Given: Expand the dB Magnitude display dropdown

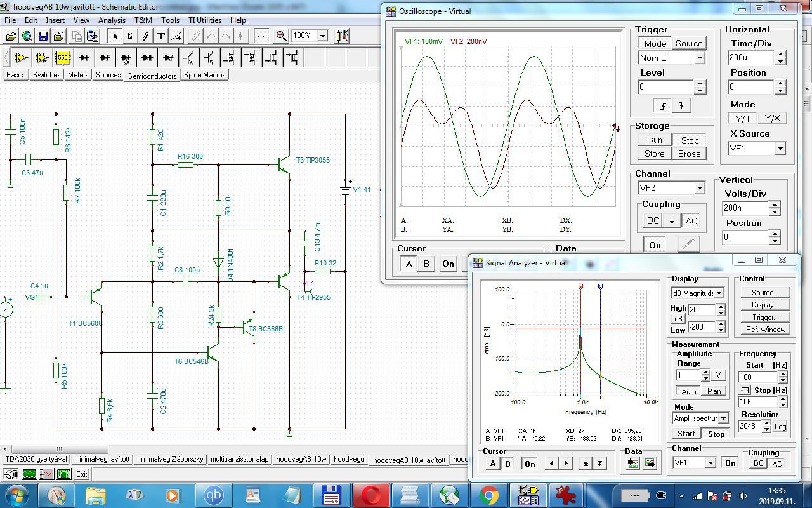Looking at the screenshot, I should click(719, 293).
